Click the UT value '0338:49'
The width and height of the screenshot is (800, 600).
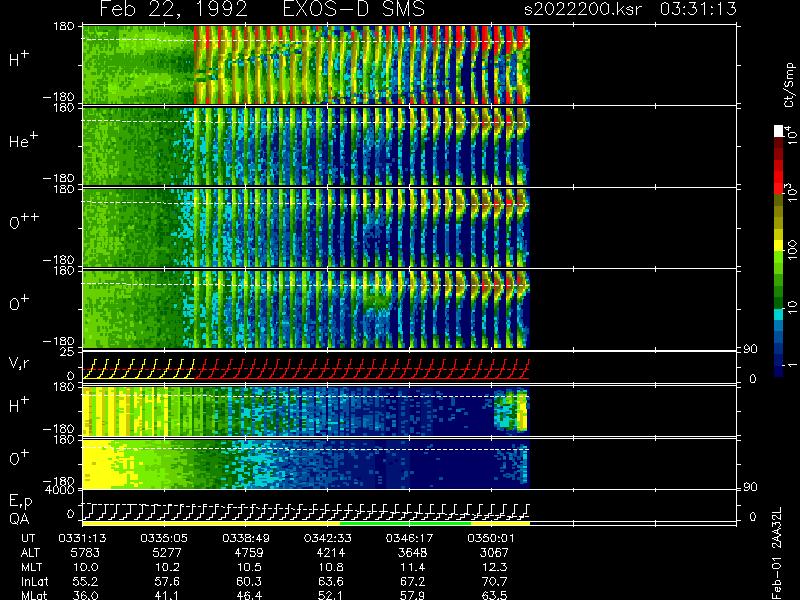(x=246, y=538)
